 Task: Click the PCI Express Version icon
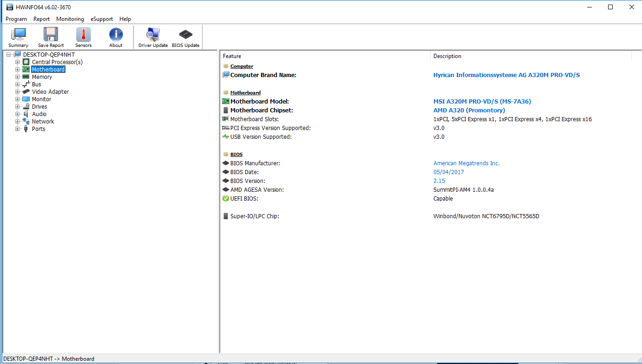(x=226, y=128)
